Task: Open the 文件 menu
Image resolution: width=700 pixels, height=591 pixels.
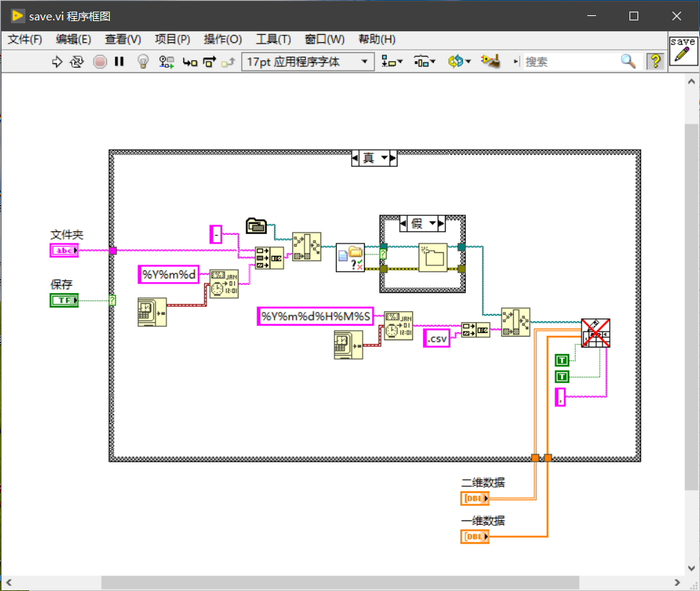Action: coord(25,39)
